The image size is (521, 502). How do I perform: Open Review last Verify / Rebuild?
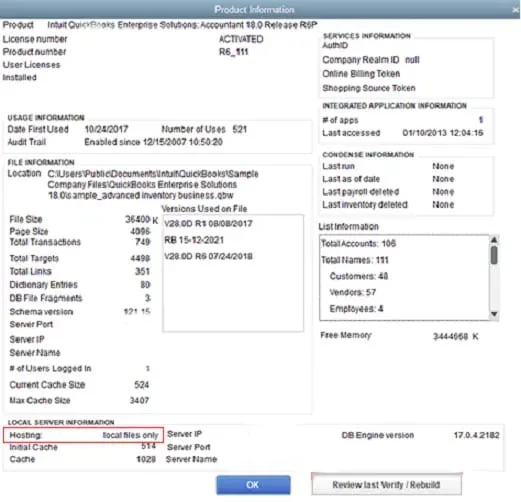386,484
